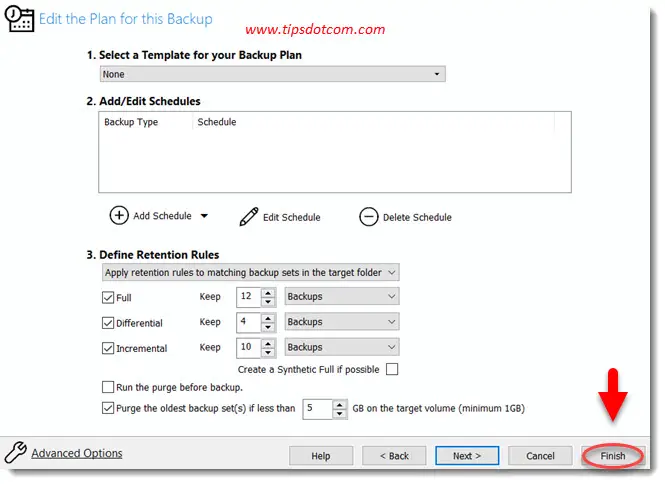The width and height of the screenshot is (665, 484).
Task: Click the purge threshold GB input field
Action: pyautogui.click(x=317, y=408)
